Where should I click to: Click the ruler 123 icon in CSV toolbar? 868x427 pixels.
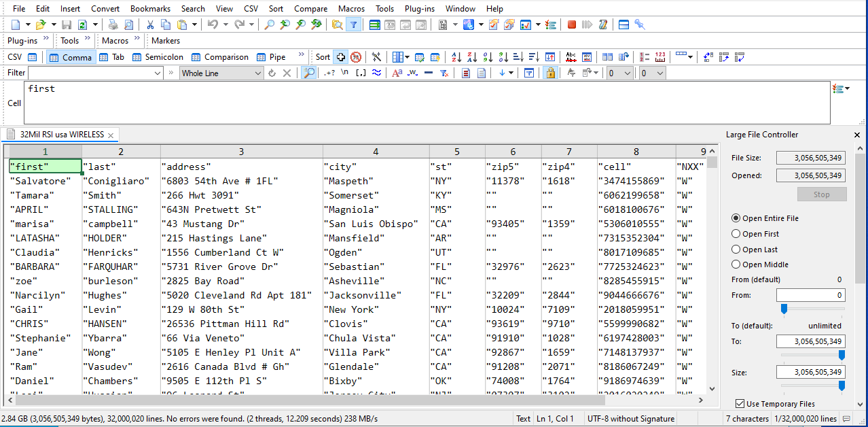(x=659, y=57)
